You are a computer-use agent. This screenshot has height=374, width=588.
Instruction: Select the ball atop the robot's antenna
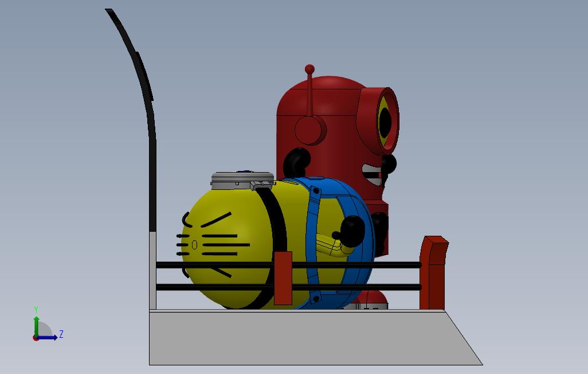coord(309,69)
